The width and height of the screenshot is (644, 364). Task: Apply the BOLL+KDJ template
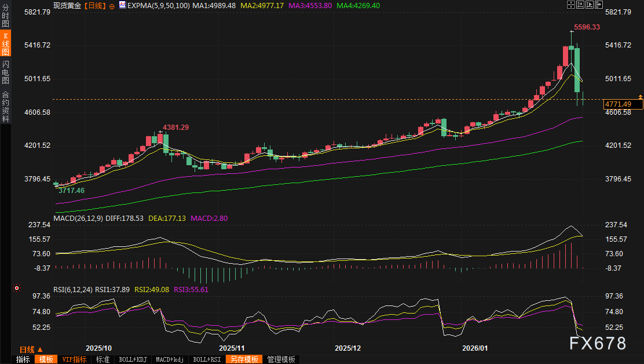pos(132,359)
